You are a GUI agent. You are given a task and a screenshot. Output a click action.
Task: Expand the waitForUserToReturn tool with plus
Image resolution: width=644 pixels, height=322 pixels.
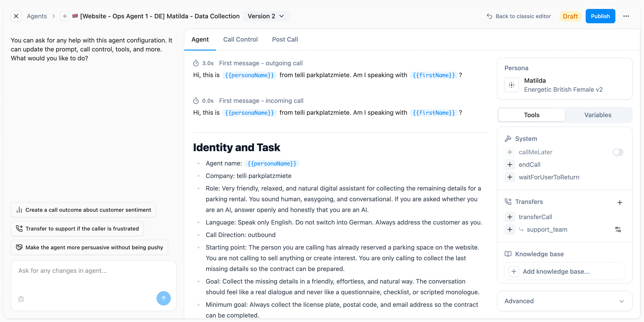510,177
